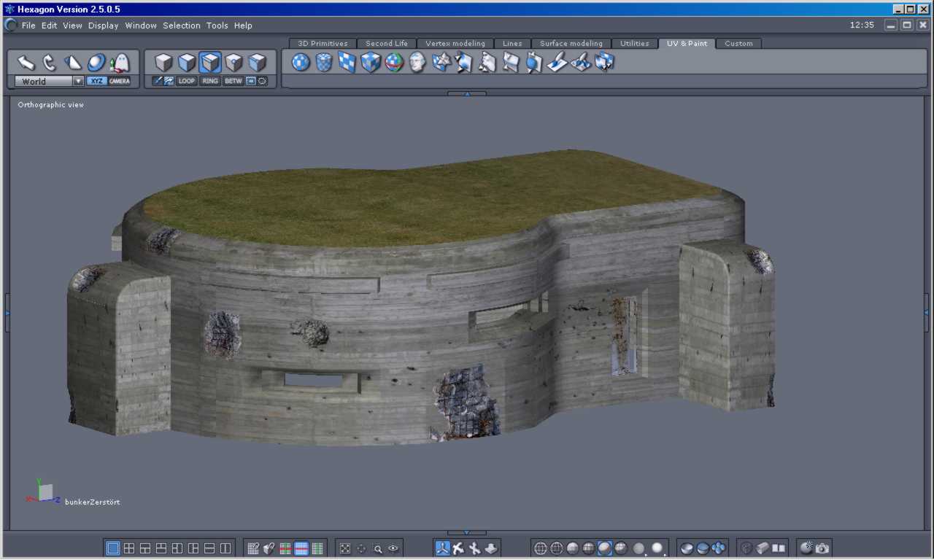934x560 pixels.
Task: Toggle the XYZ coordinate mode
Action: click(x=96, y=81)
